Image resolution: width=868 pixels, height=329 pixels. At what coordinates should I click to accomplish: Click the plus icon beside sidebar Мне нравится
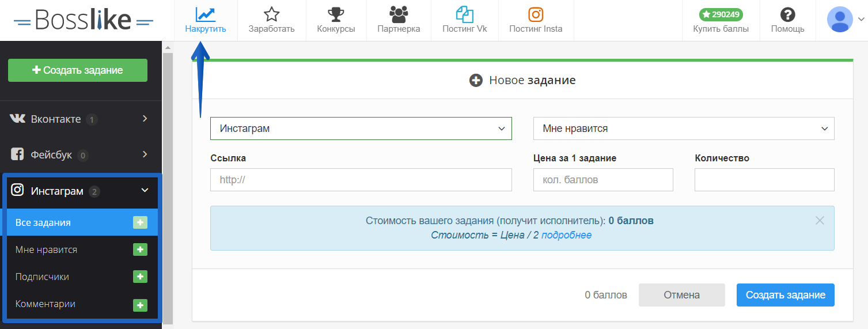point(140,249)
